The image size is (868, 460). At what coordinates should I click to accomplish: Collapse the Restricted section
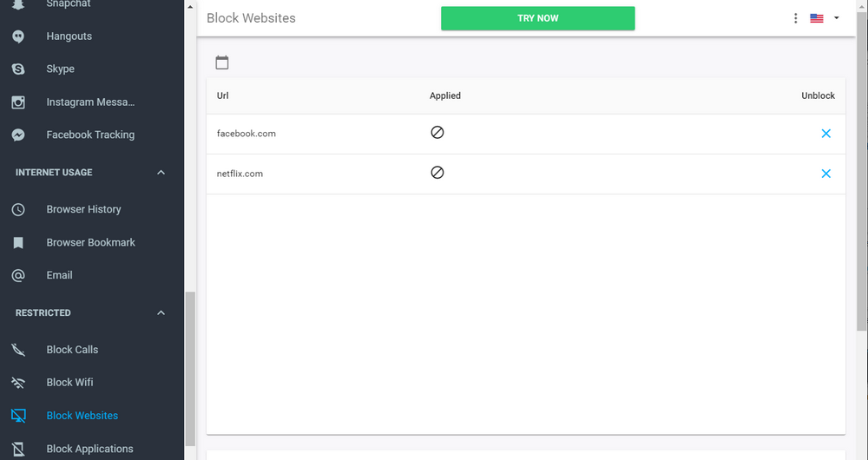(161, 312)
